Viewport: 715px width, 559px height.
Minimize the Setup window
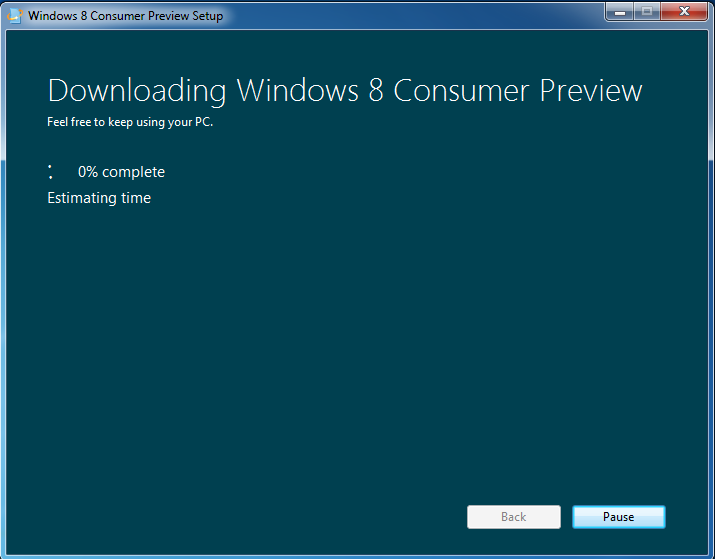(x=619, y=12)
